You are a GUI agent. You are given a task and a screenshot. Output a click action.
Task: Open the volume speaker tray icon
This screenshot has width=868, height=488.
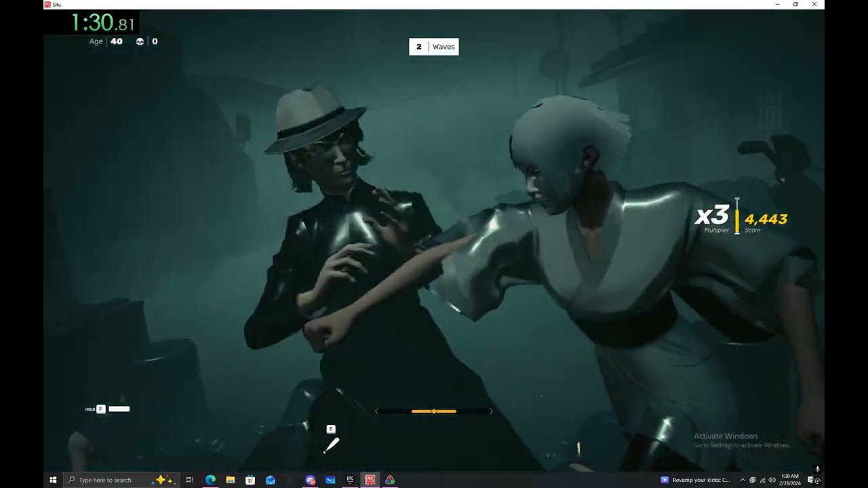click(x=772, y=480)
